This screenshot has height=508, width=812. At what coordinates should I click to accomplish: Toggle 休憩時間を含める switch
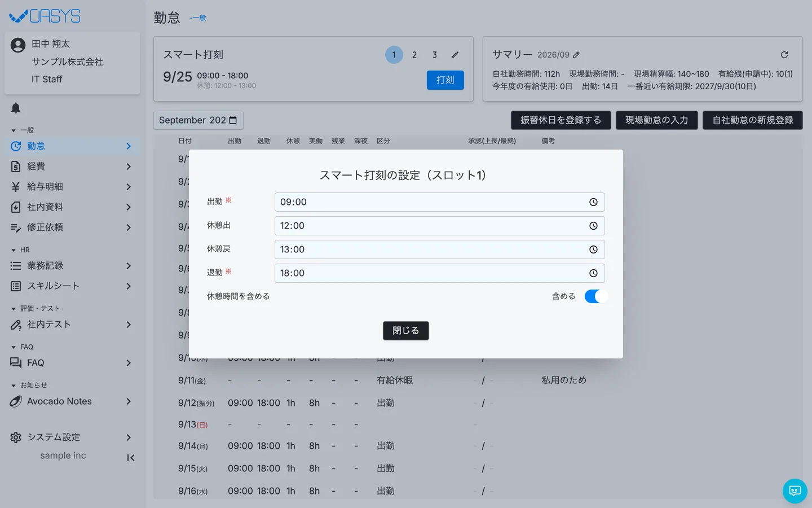point(596,296)
